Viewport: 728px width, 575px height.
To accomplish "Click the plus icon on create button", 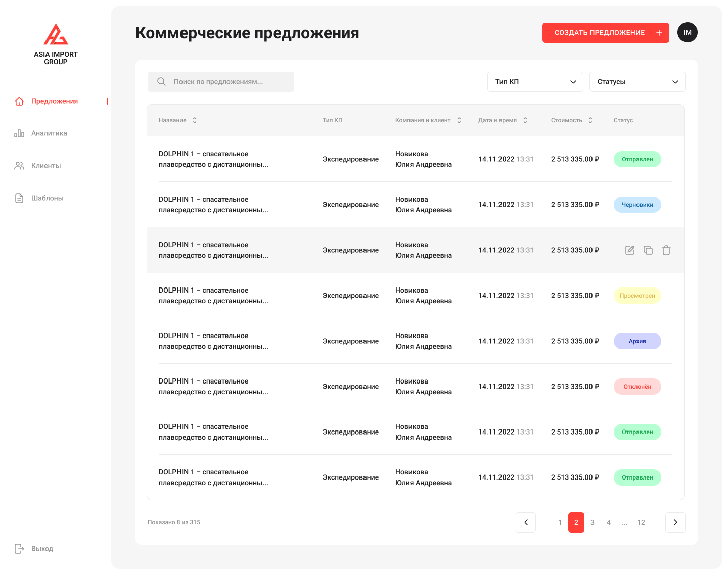I will coord(659,33).
